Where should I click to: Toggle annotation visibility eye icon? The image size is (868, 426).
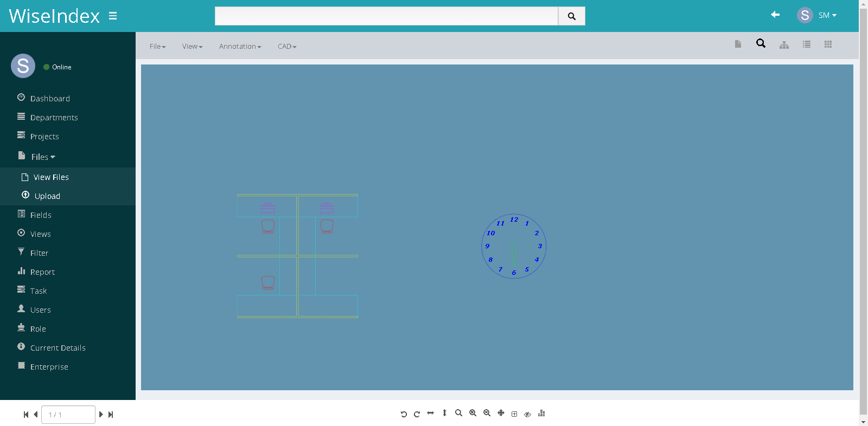527,414
